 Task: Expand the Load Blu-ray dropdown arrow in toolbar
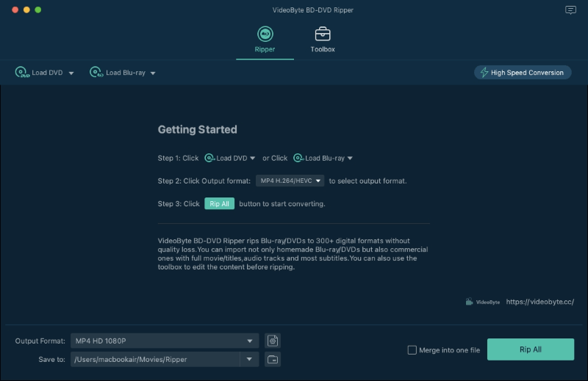click(152, 73)
